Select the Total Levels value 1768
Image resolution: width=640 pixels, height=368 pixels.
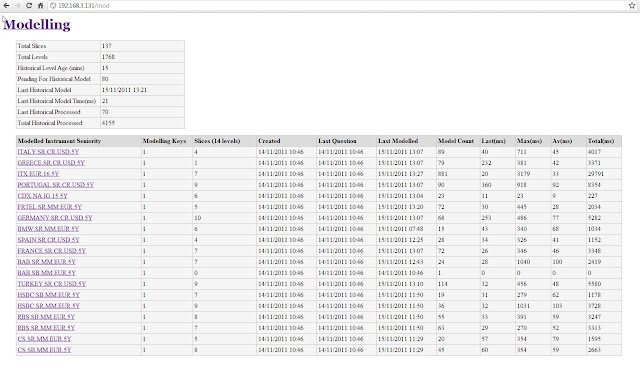pos(108,57)
